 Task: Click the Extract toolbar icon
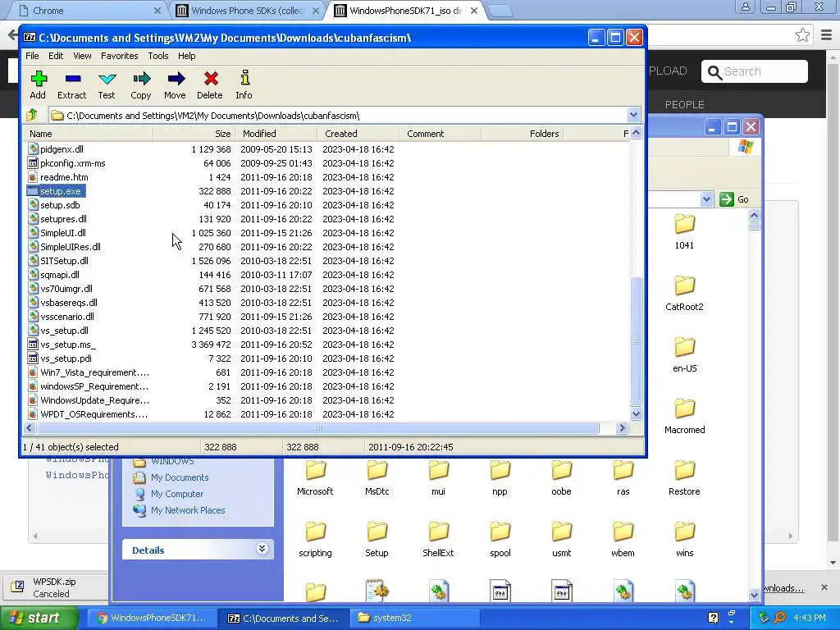point(72,84)
